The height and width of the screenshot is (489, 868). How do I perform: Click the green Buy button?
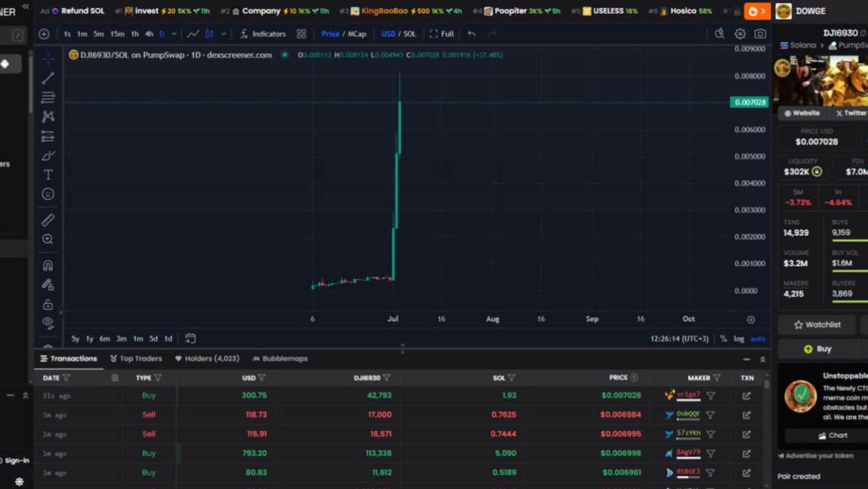pyautogui.click(x=818, y=349)
